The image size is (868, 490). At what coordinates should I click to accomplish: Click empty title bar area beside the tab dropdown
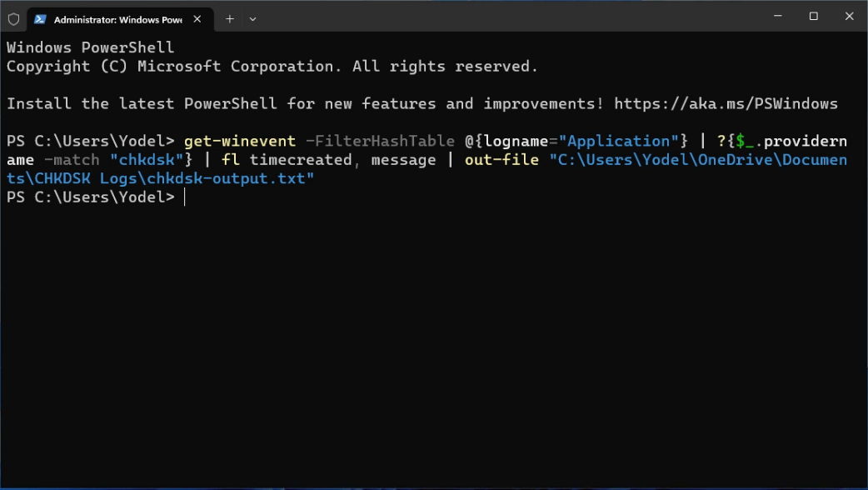click(x=500, y=17)
